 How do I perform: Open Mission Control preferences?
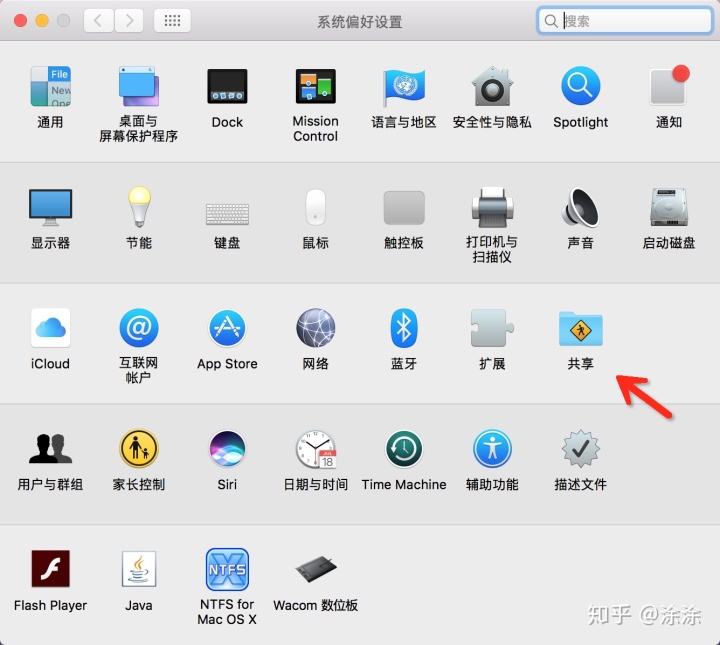(x=315, y=86)
